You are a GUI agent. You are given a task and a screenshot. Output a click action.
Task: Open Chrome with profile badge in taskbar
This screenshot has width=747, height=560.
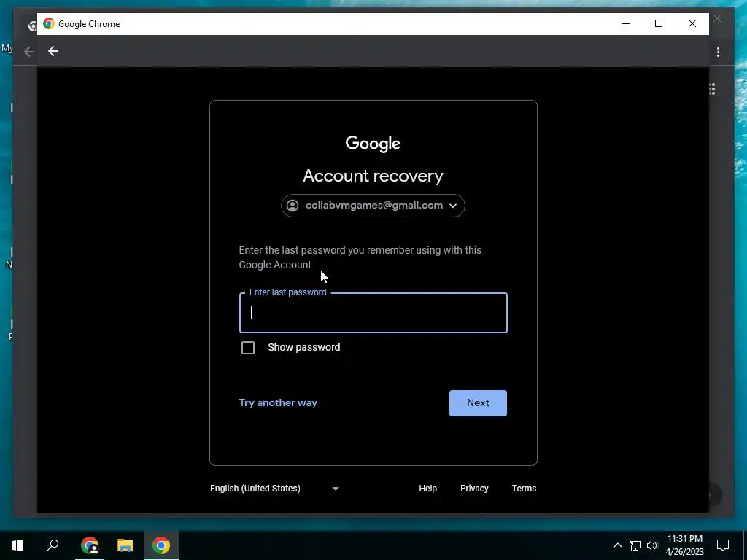pyautogui.click(x=90, y=545)
